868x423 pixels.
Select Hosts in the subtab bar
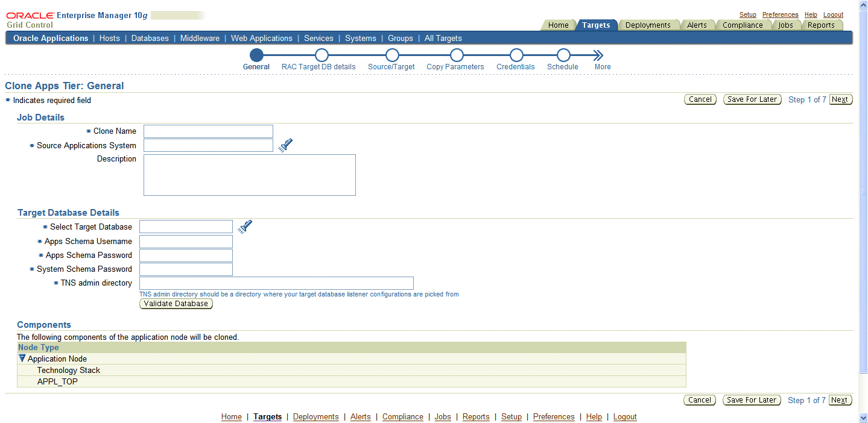tap(110, 38)
